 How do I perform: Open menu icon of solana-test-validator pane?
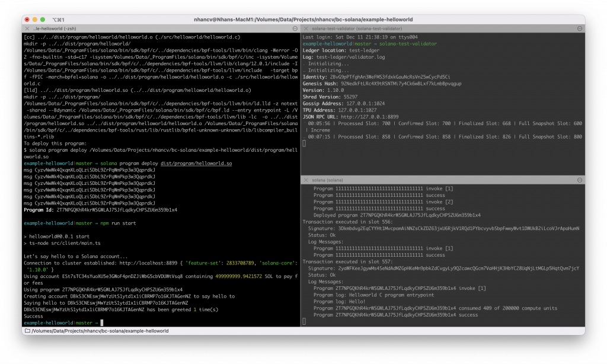(x=580, y=28)
